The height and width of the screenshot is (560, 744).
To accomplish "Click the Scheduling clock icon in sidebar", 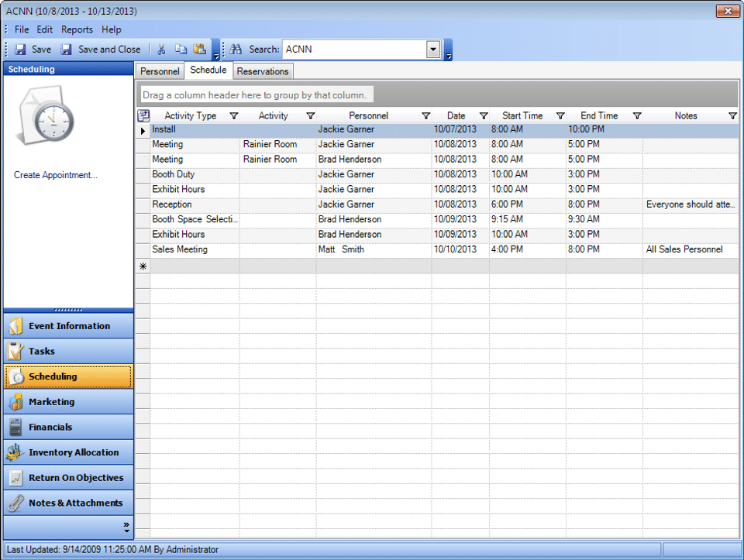I will point(16,376).
